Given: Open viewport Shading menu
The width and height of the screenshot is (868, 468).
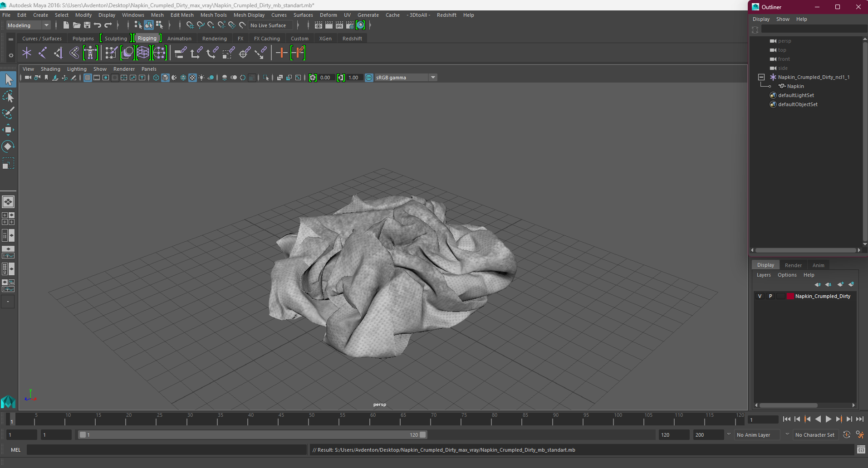Looking at the screenshot, I should tap(50, 69).
